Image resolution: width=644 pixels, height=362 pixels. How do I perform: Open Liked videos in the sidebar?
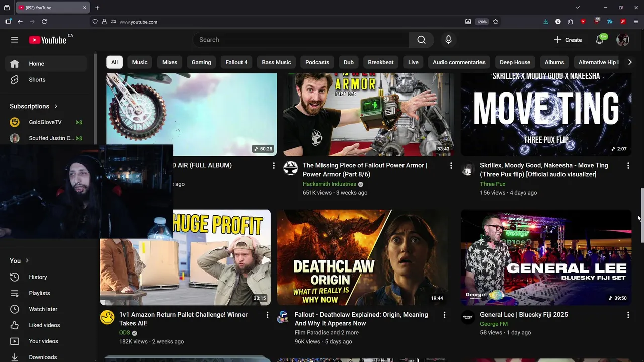(x=46, y=325)
